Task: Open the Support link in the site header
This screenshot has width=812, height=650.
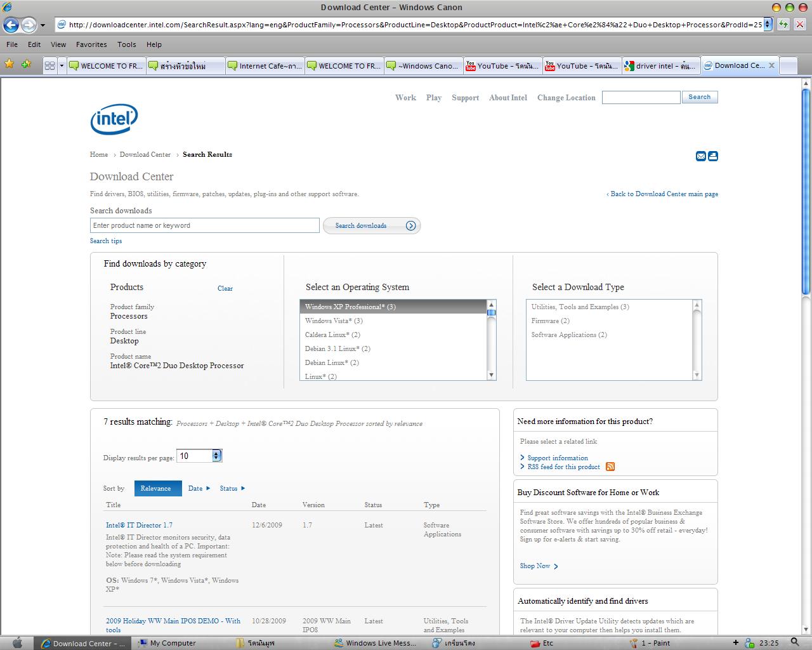Action: coord(465,98)
